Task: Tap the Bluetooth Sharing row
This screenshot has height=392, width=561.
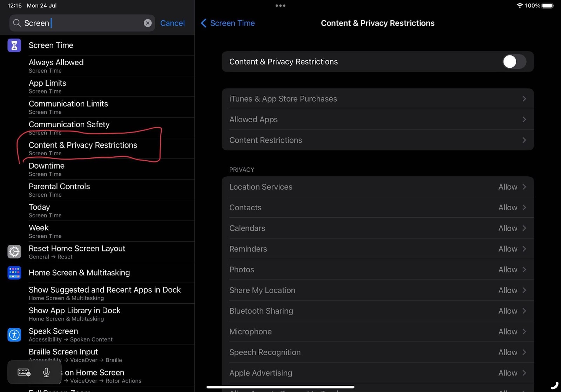Action: point(378,311)
